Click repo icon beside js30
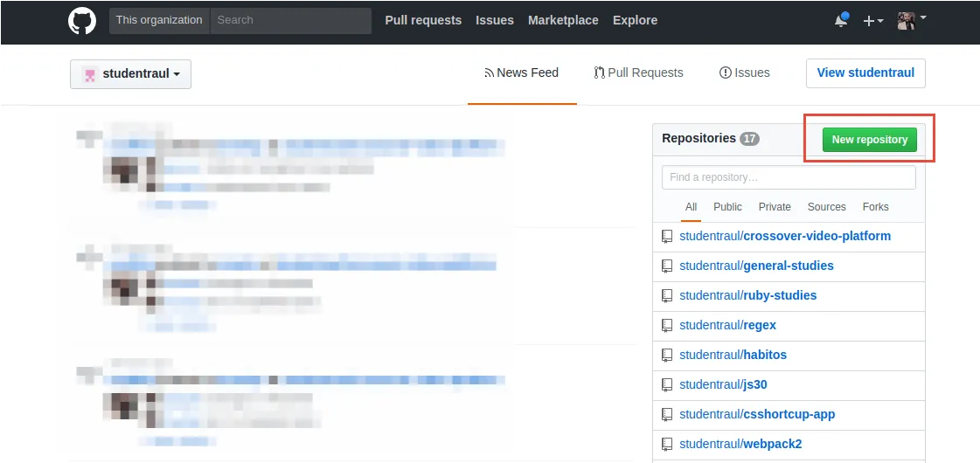This screenshot has height=463, width=980. (x=668, y=384)
